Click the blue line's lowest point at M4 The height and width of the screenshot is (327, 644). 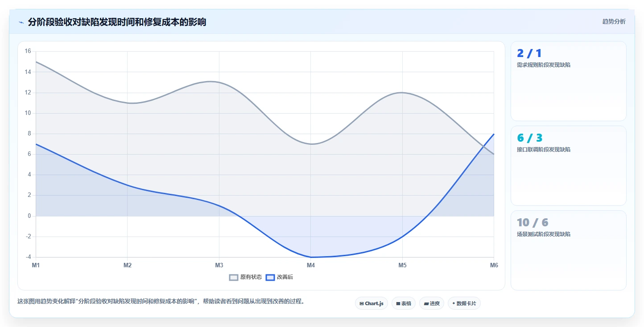pos(311,257)
